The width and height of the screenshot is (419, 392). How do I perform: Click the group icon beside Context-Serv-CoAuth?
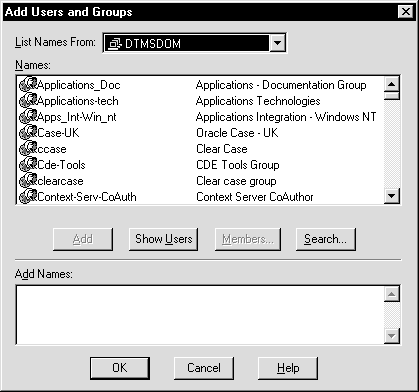28,197
